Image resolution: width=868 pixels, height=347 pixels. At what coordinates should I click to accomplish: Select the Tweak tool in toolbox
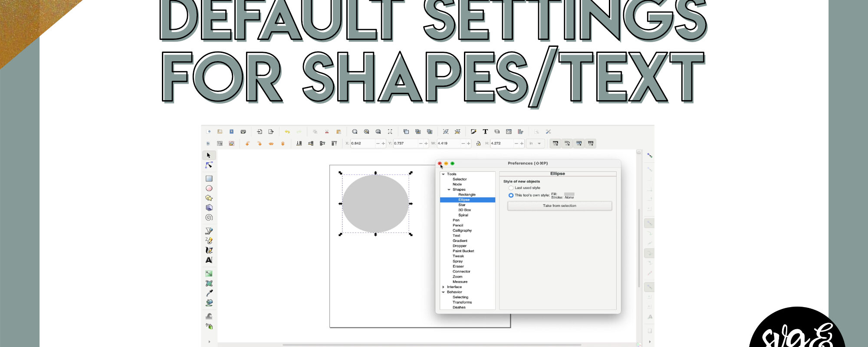coord(209,316)
